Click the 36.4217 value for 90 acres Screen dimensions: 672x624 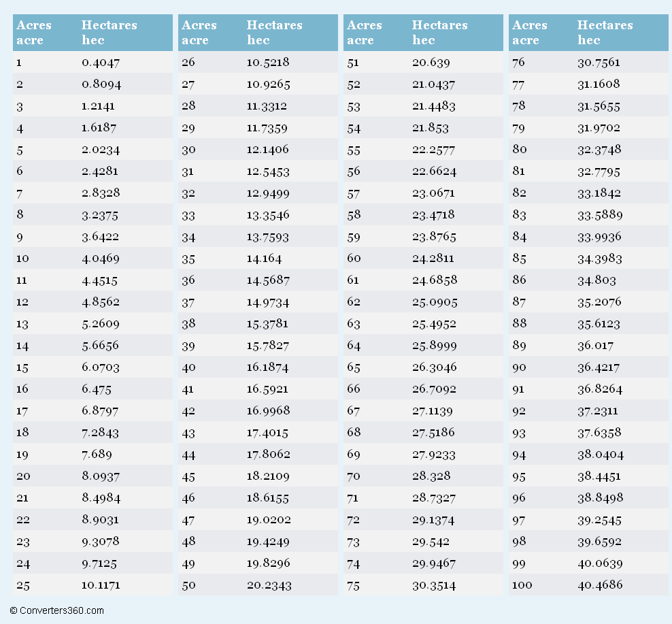coord(599,367)
